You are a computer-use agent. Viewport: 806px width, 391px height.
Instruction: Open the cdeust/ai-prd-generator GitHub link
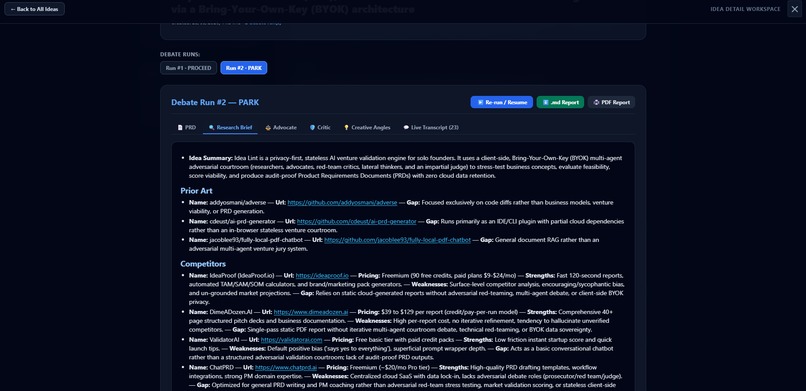tap(356, 221)
